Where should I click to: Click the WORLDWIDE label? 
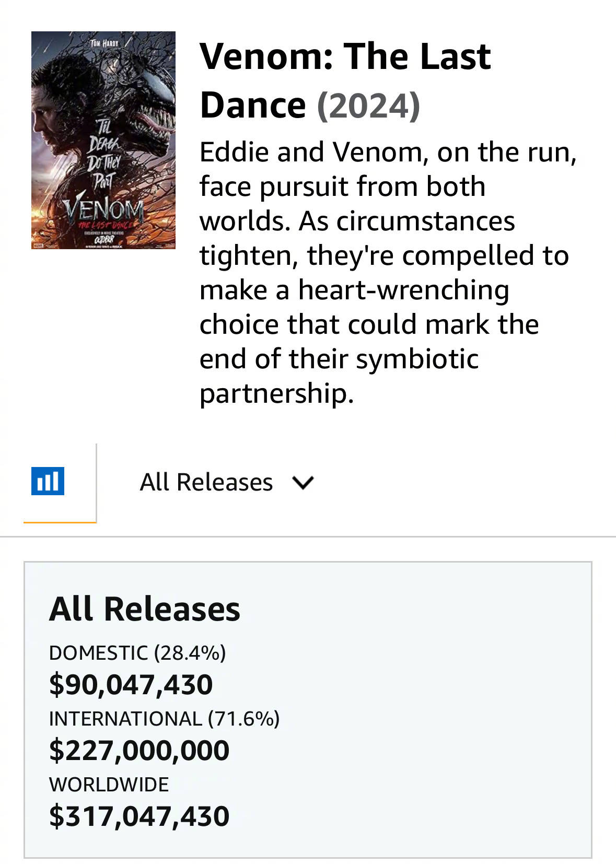[109, 785]
